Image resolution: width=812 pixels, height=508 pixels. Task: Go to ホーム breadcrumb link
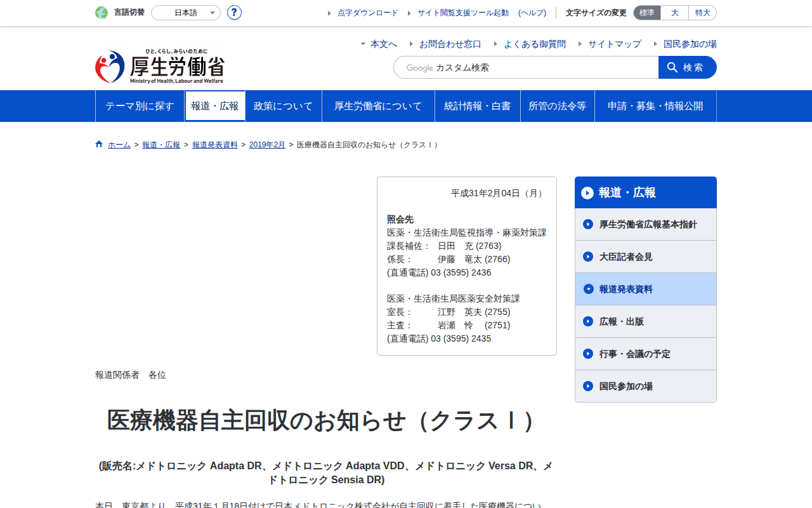pos(119,145)
